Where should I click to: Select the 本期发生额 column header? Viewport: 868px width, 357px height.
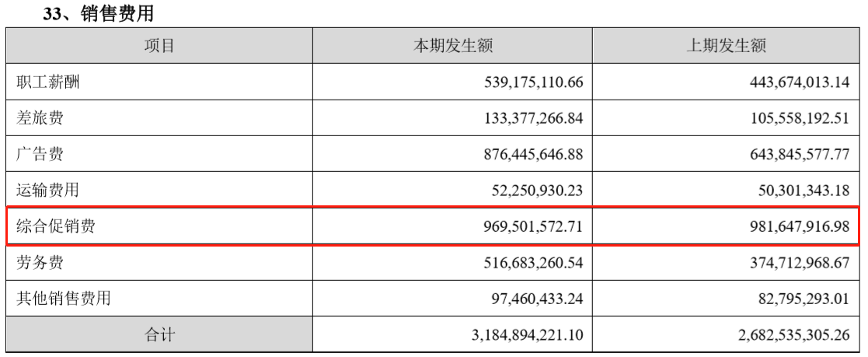452,46
